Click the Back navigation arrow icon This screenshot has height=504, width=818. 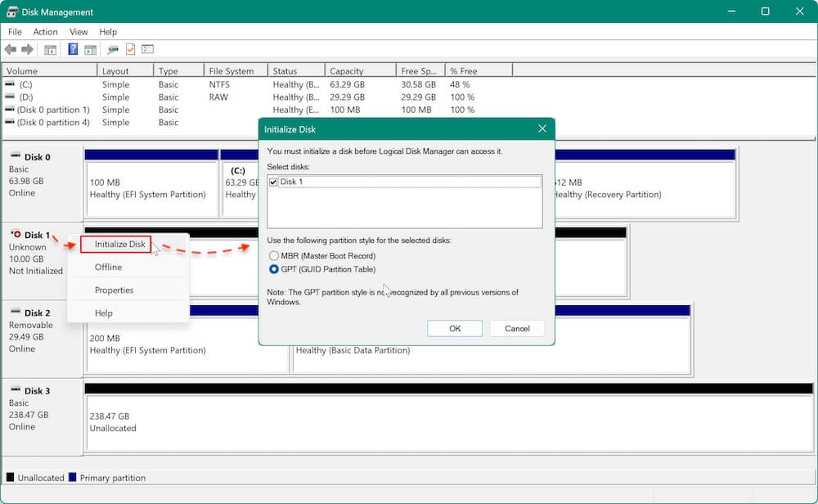tap(11, 48)
